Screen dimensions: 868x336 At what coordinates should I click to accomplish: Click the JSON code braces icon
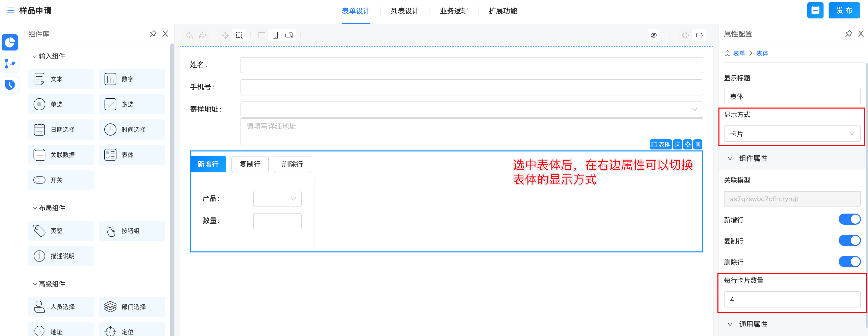pos(699,35)
